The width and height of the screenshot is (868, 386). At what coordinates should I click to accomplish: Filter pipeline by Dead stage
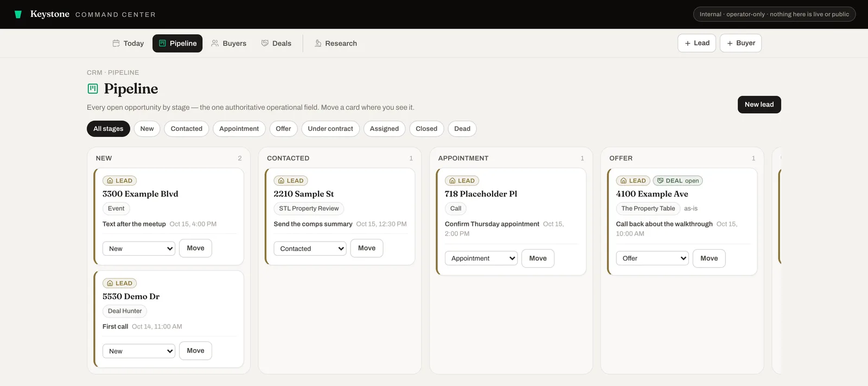462,129
